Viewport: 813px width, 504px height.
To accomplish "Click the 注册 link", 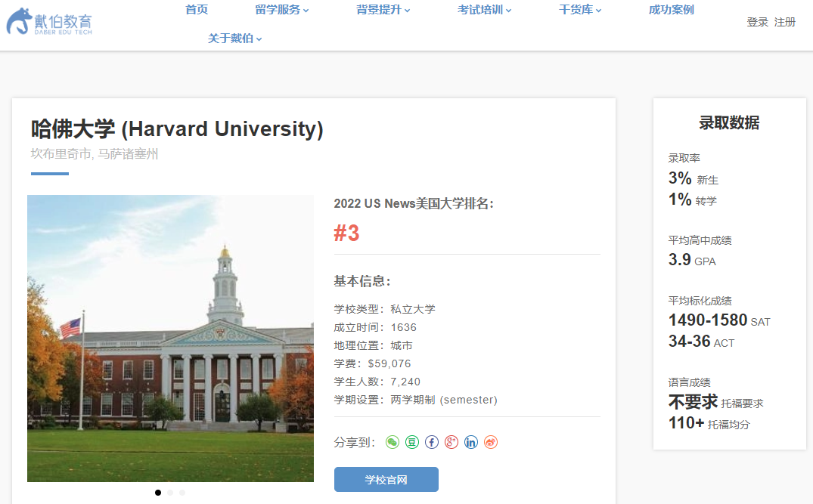I will (784, 23).
